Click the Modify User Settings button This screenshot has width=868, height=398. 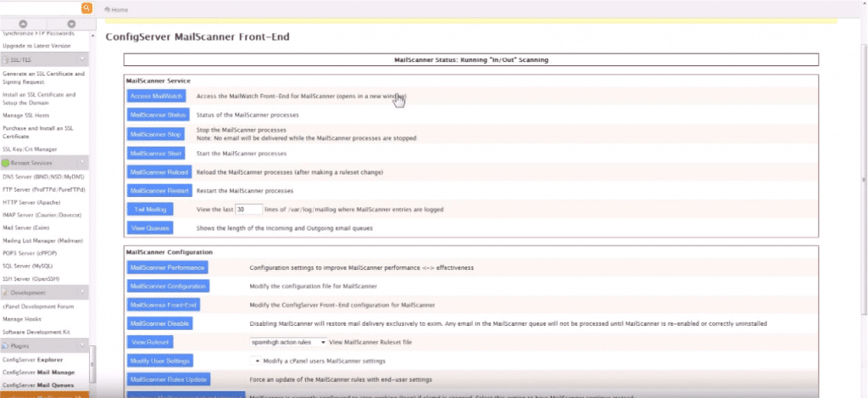160,361
